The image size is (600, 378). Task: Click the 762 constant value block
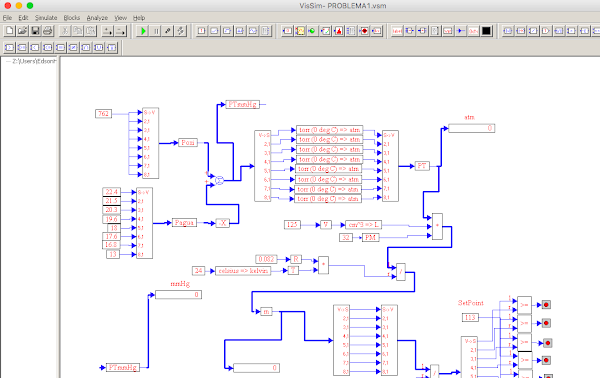click(103, 114)
